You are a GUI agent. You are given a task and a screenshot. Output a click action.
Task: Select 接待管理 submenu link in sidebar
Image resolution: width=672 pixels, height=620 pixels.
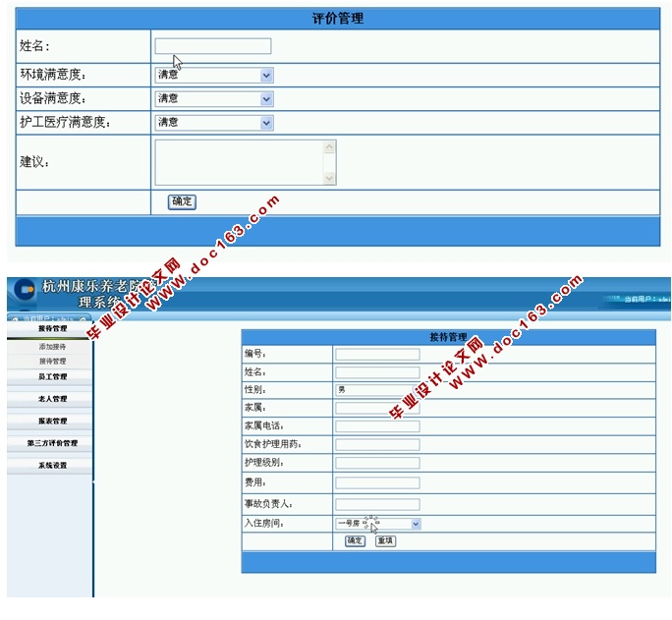[52, 362]
